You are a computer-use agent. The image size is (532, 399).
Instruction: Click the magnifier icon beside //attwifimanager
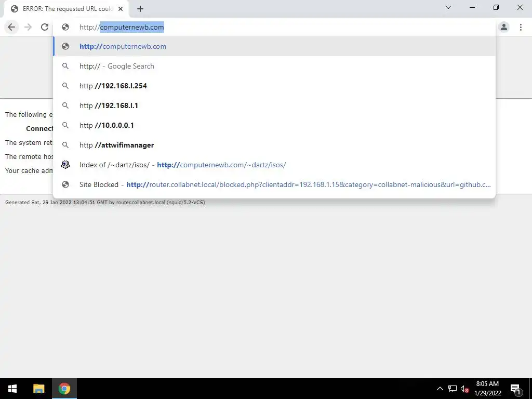click(x=65, y=145)
